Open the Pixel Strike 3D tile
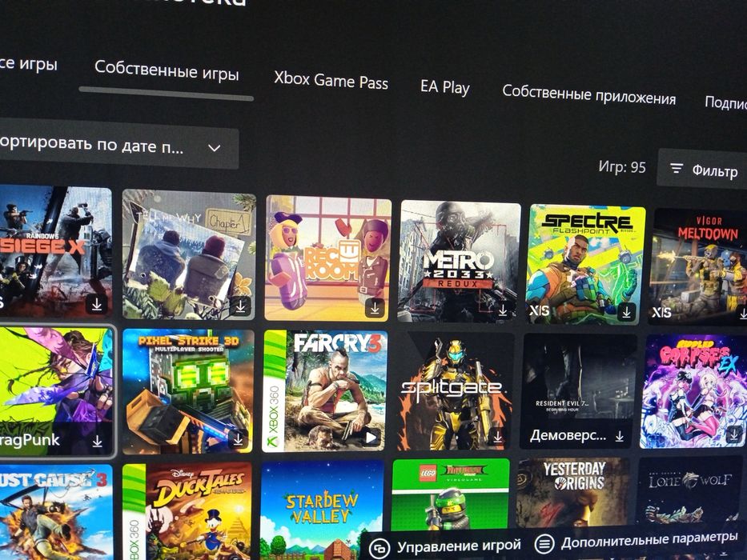Viewport: 747px width, 560px height. (187, 391)
